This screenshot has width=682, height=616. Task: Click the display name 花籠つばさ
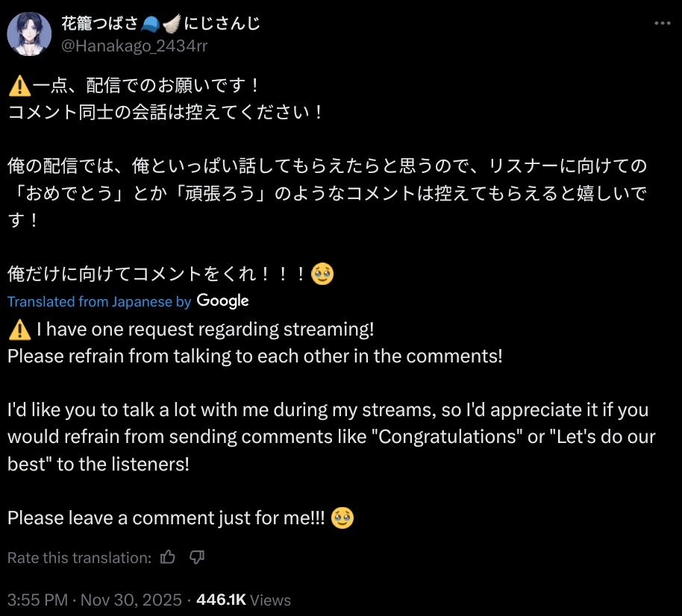100,24
